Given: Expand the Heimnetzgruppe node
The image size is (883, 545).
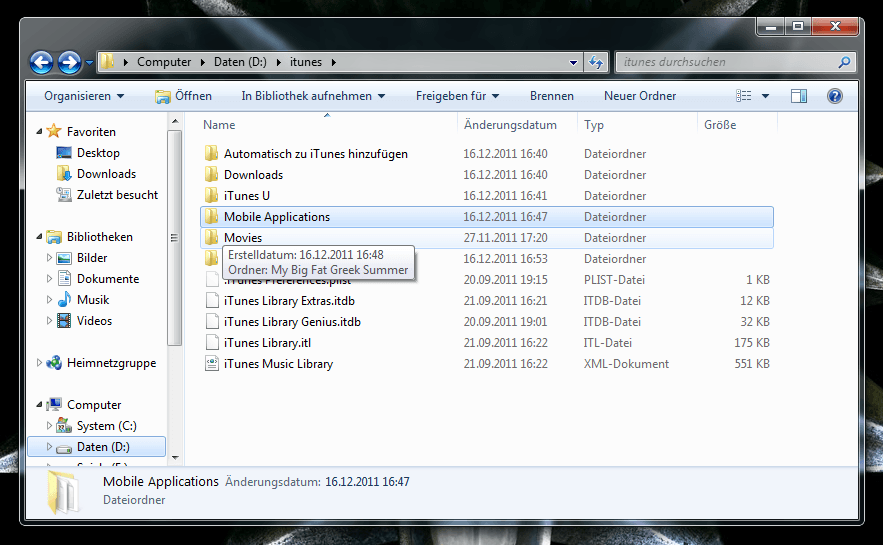Looking at the screenshot, I should [x=39, y=363].
